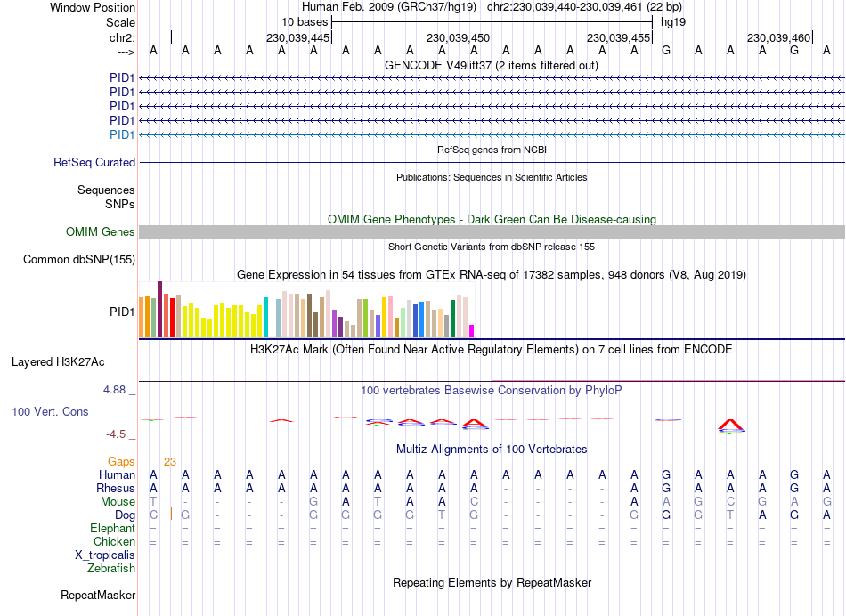Open the light-blue PID1 transcript label
This screenshot has width=846, height=616.
coord(122,134)
